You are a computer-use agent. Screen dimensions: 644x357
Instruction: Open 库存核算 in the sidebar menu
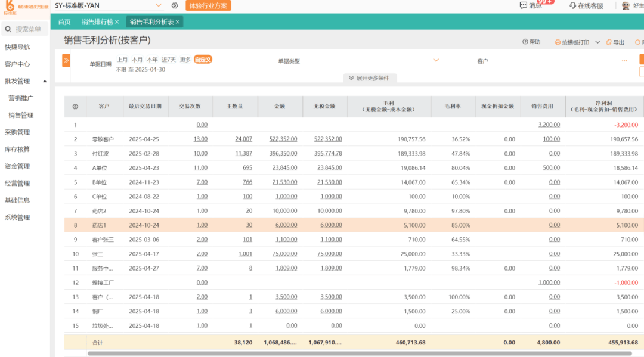point(17,149)
